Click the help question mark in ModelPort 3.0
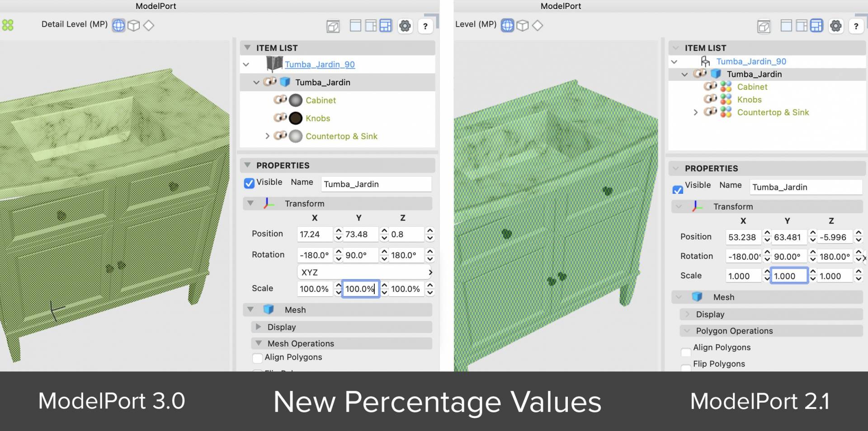Image resolution: width=868 pixels, height=431 pixels. point(425,27)
